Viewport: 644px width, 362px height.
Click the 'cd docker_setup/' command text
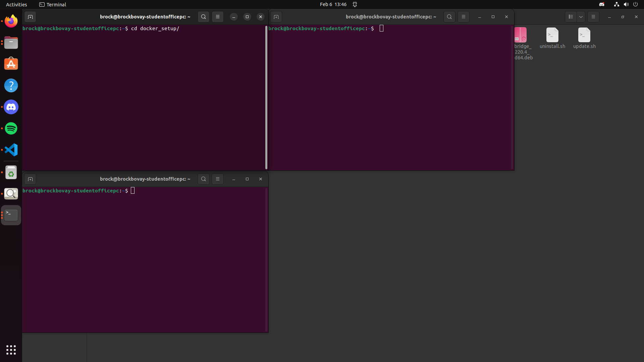click(x=155, y=28)
